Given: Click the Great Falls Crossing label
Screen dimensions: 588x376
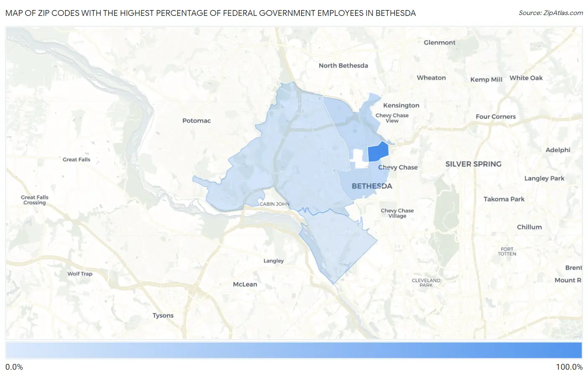Looking at the screenshot, I should coord(35,200).
